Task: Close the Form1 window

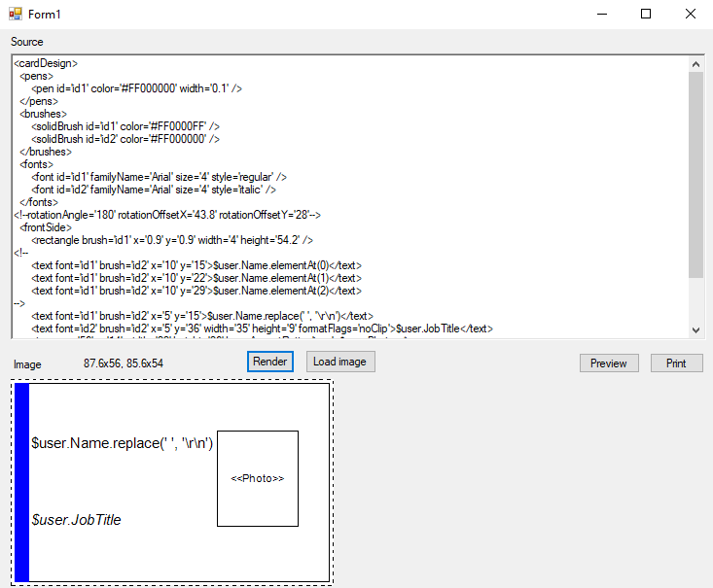Action: pos(690,15)
